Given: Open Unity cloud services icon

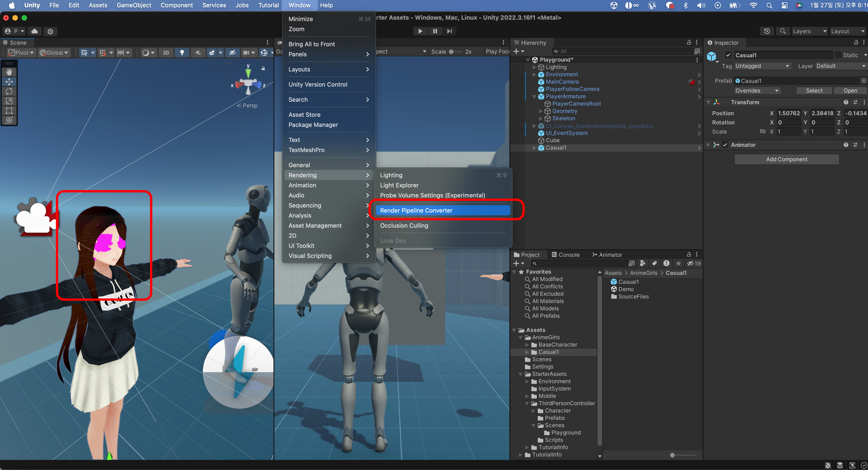Looking at the screenshot, I should pos(34,31).
